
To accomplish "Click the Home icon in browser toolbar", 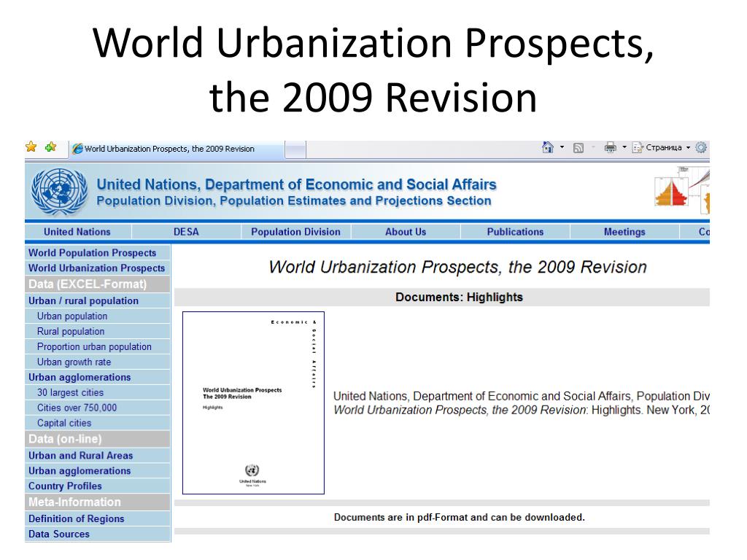I will pyautogui.click(x=548, y=147).
